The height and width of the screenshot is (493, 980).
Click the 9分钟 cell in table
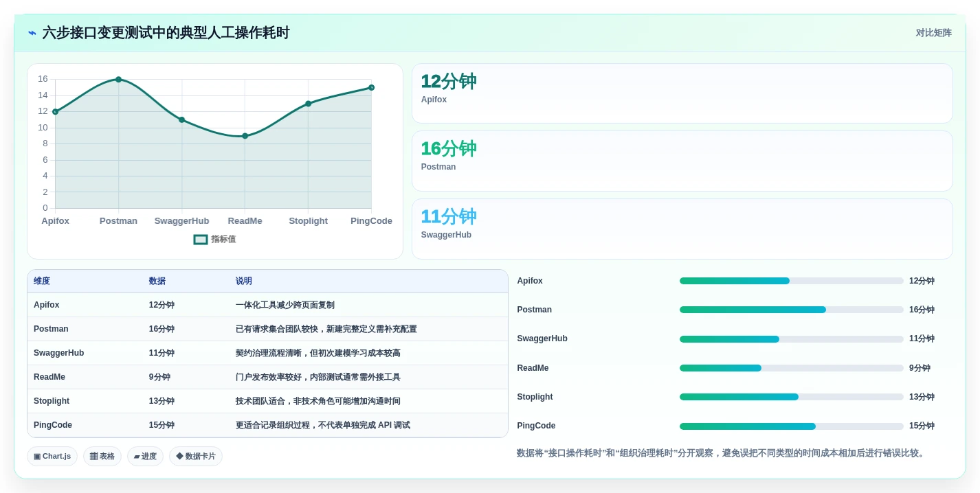159,377
